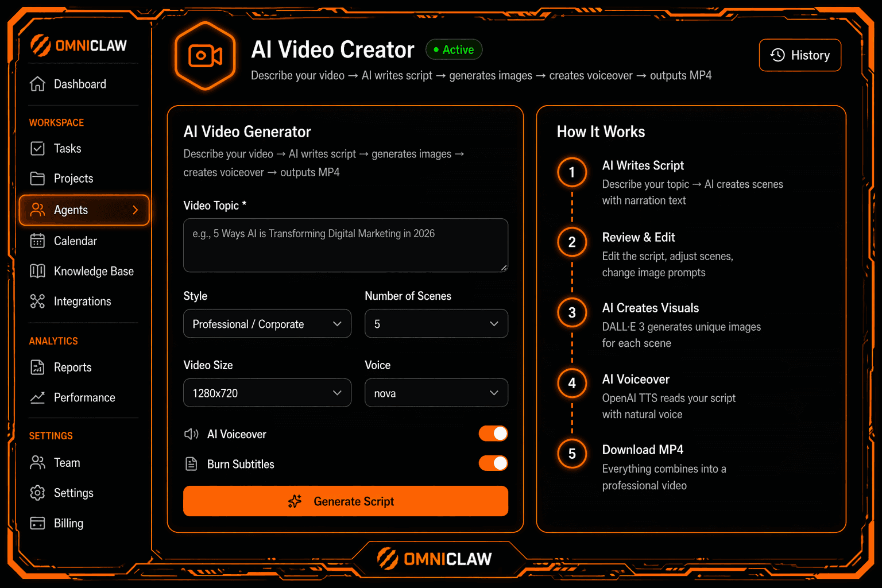Viewport: 882px width, 588px height.
Task: Click step 1 circle for AI Writes Script
Action: (x=572, y=172)
